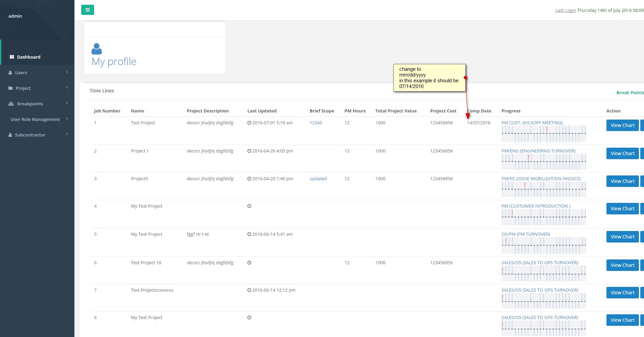Open the Project sidebar menu
644x337 pixels.
coord(37,88)
